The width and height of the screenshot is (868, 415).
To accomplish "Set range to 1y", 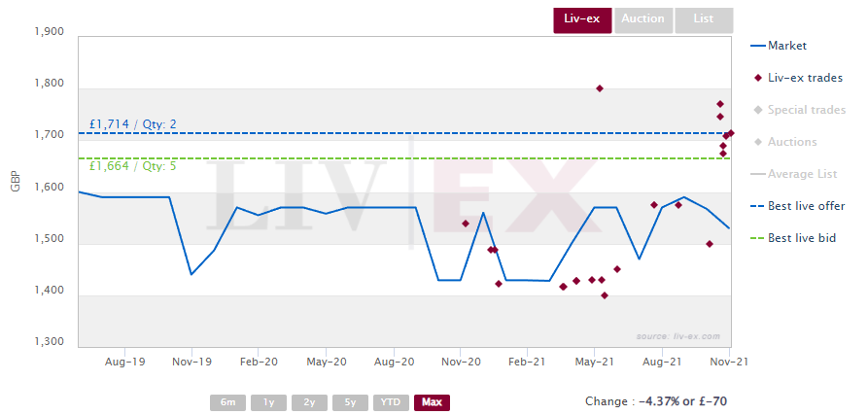I will [x=267, y=402].
